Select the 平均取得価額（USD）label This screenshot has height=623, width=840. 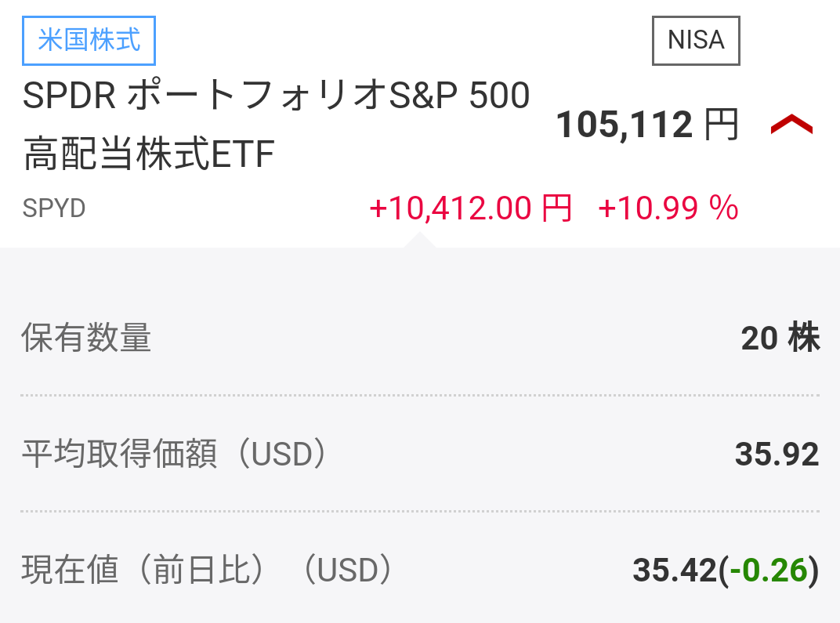(x=172, y=453)
